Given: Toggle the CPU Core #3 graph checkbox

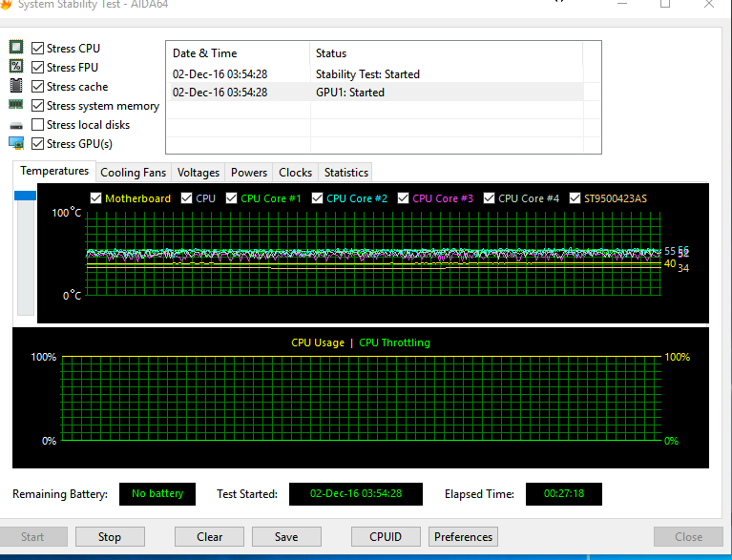Looking at the screenshot, I should click(403, 198).
